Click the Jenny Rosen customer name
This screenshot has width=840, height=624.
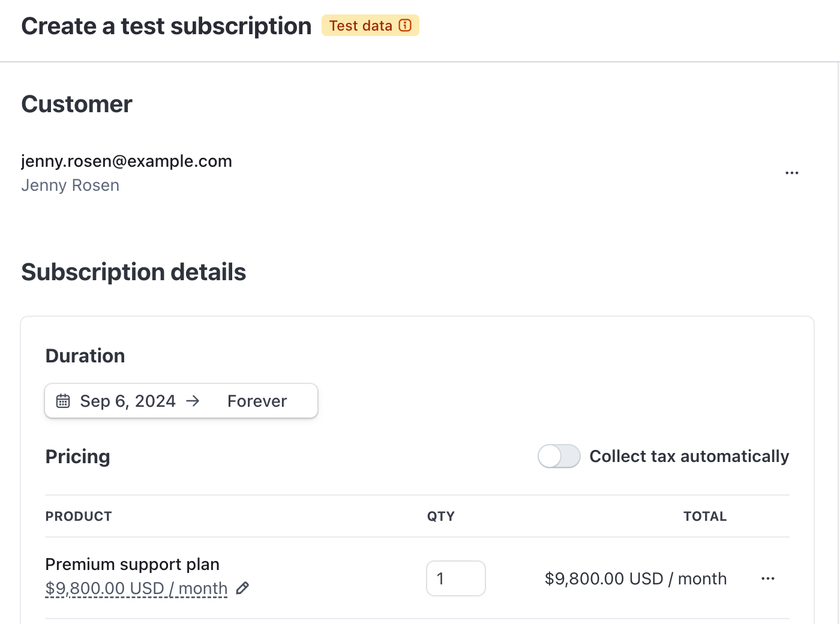pos(70,185)
